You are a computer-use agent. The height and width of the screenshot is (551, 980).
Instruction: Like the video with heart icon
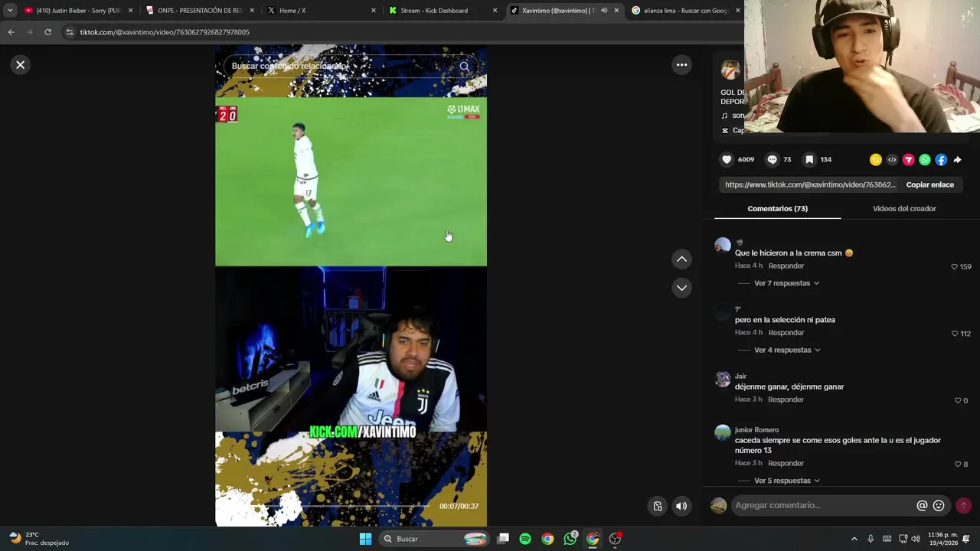pos(727,159)
